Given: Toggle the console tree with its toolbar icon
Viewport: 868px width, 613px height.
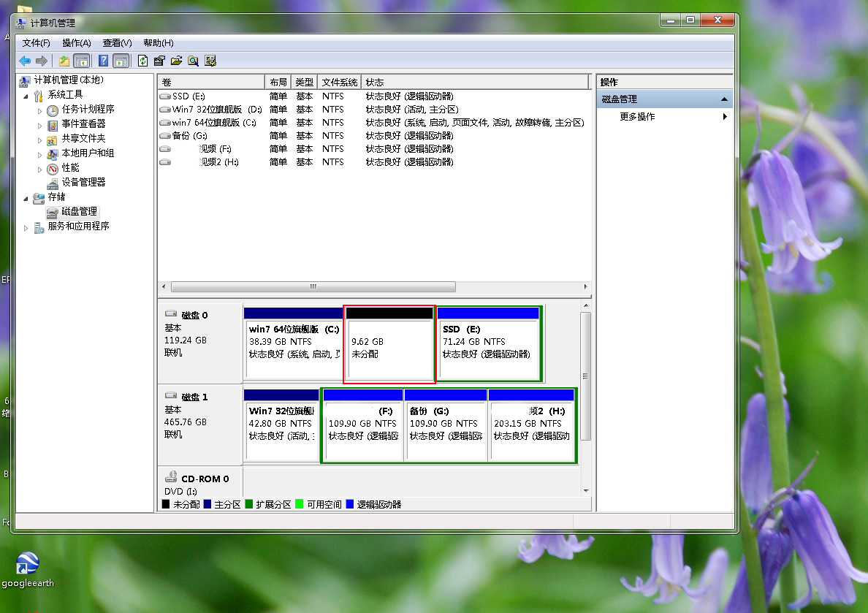Looking at the screenshot, I should coord(80,61).
